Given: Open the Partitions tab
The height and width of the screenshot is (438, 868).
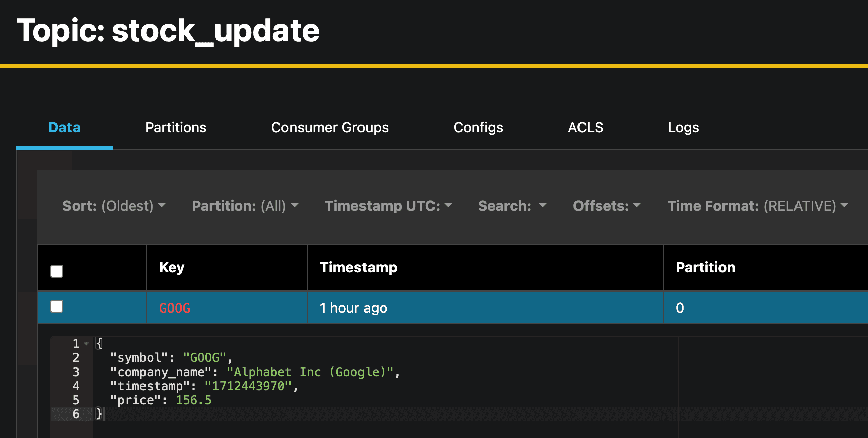Looking at the screenshot, I should pos(176,127).
